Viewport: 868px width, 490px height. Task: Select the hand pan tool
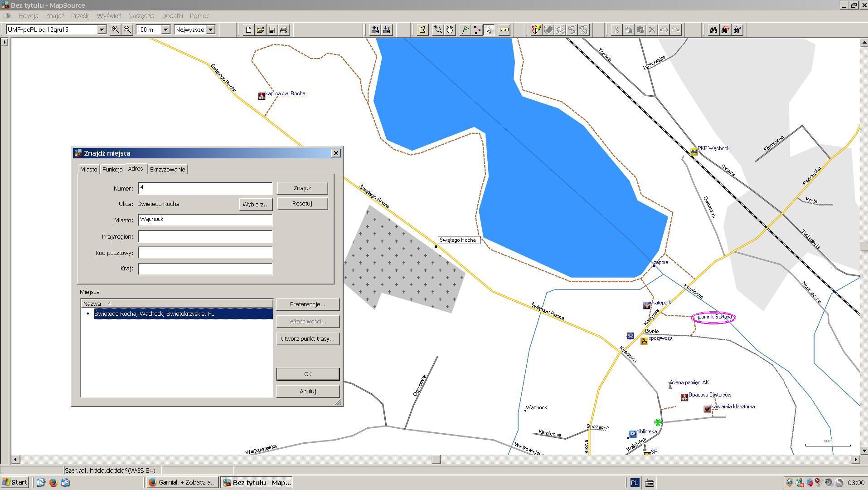tap(450, 30)
